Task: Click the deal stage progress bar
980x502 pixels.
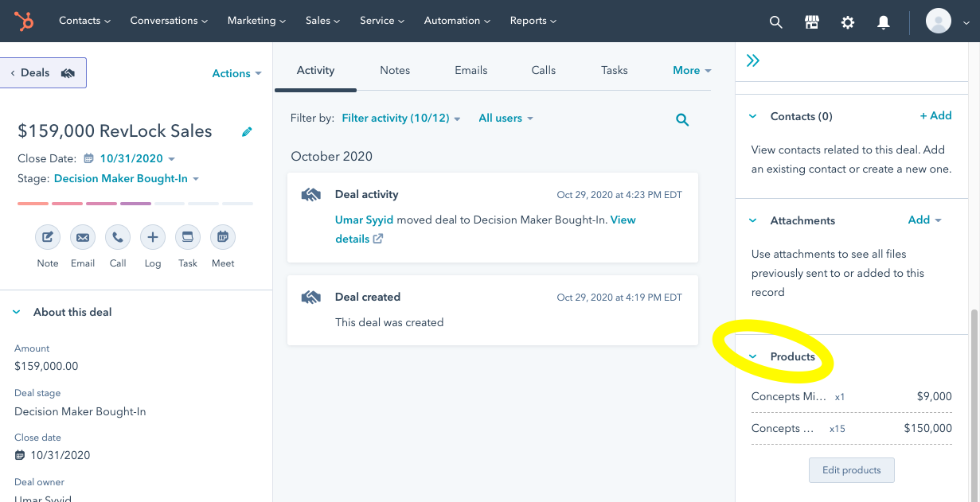Action: (x=135, y=204)
